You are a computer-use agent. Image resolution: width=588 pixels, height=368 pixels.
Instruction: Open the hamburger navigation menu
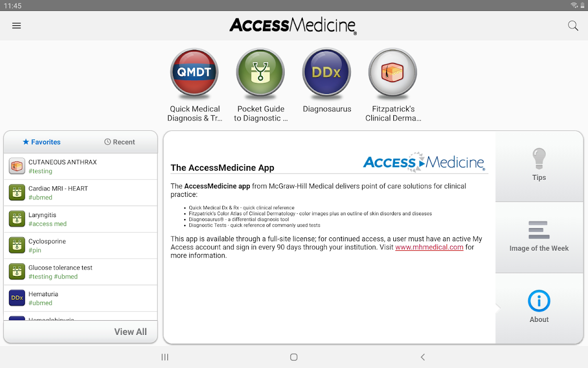[x=17, y=26]
